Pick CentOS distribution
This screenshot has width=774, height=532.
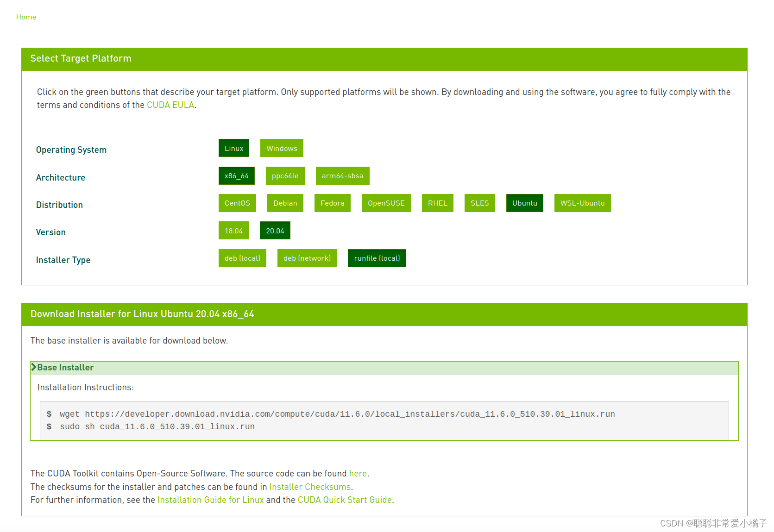pyautogui.click(x=237, y=203)
